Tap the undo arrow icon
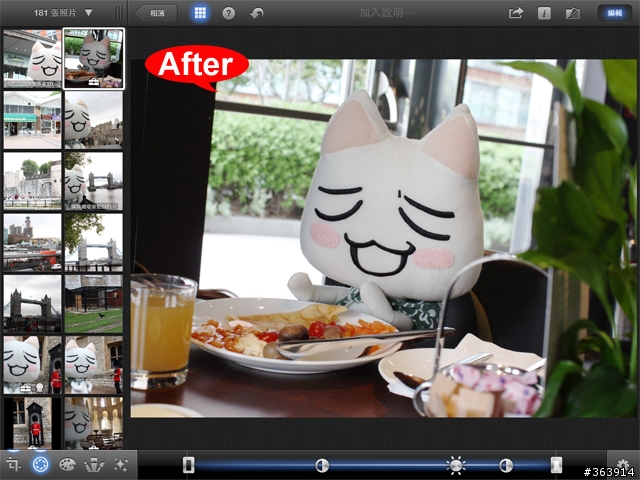Screen dimensions: 640x480 [257, 13]
